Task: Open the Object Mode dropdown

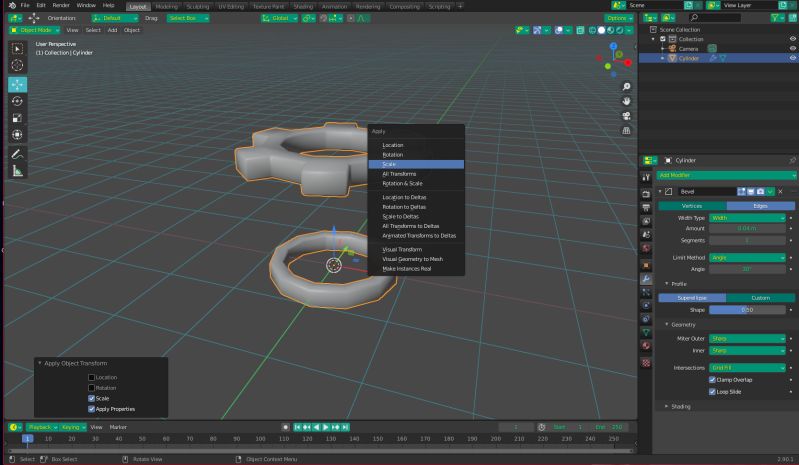Action: 35,30
